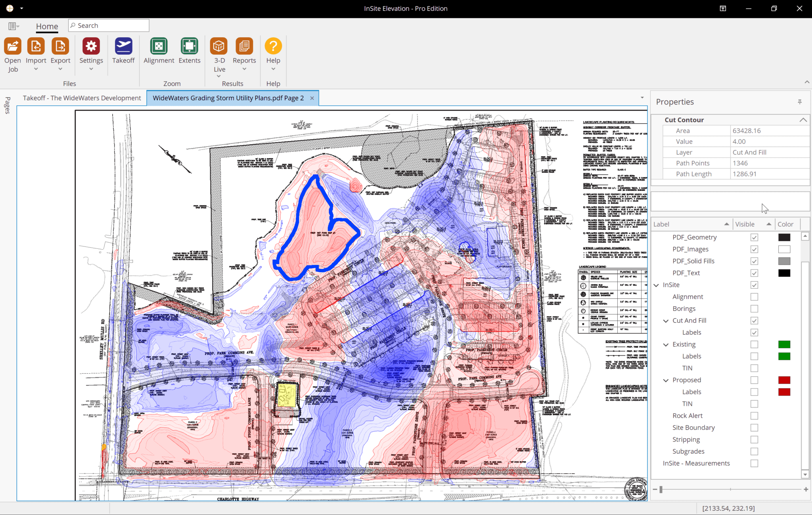Uncheck the PDF_Geometry visibility checkbox
The image size is (812, 515).
(754, 237)
